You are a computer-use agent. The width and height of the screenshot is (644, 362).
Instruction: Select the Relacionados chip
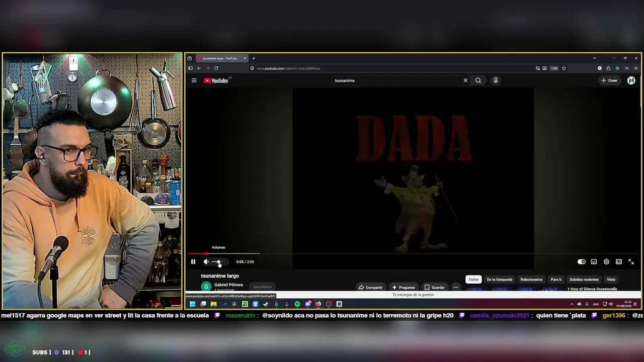(531, 280)
